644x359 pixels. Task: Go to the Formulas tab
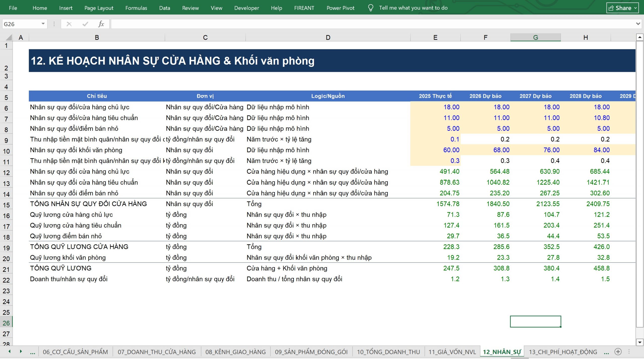tap(136, 8)
